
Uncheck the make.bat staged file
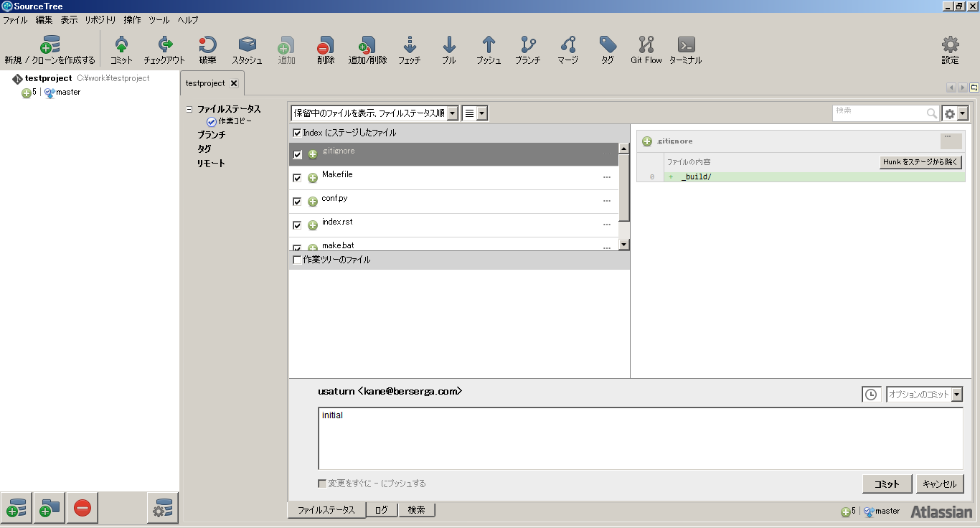pos(298,247)
